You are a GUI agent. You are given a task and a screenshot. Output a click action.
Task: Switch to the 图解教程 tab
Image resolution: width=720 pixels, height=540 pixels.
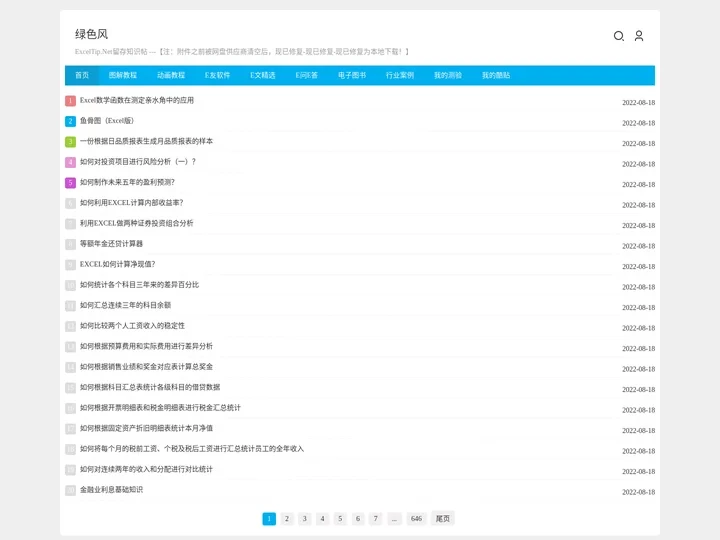[x=123, y=75]
